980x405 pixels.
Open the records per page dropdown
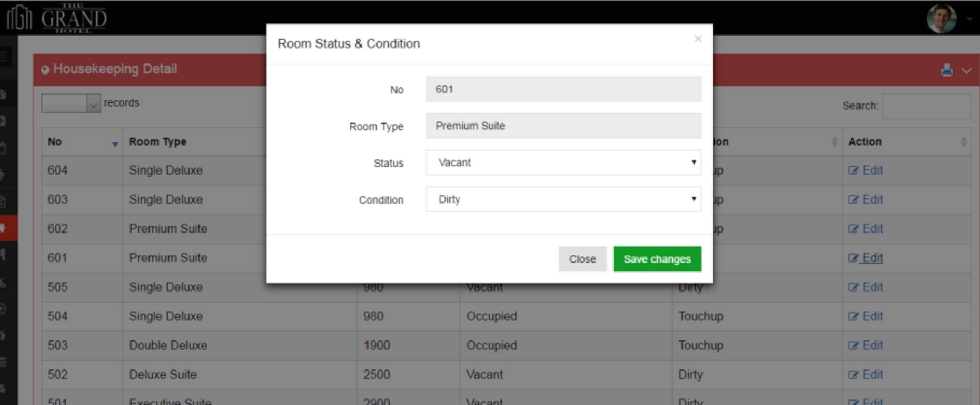(x=71, y=103)
